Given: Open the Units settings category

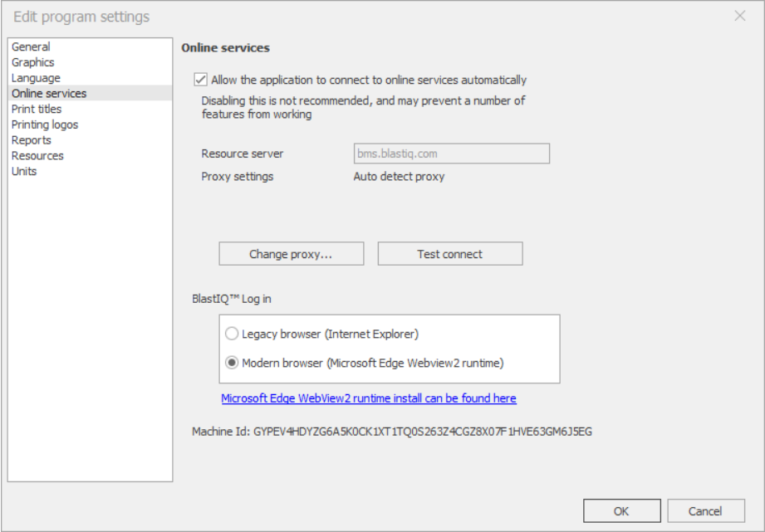Looking at the screenshot, I should click(24, 171).
